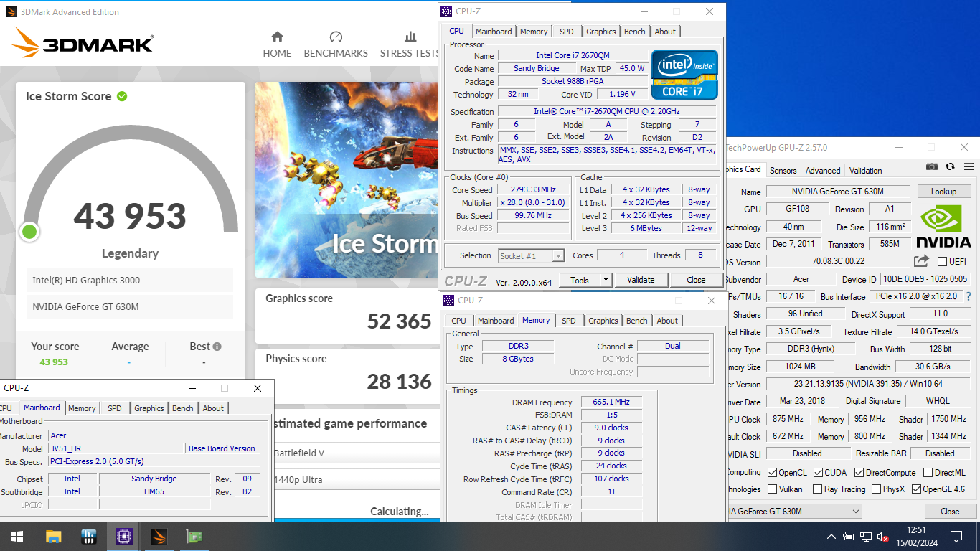This screenshot has width=980, height=551.
Task: Switch to Bench tab in top CPU-Z window
Action: tap(634, 32)
